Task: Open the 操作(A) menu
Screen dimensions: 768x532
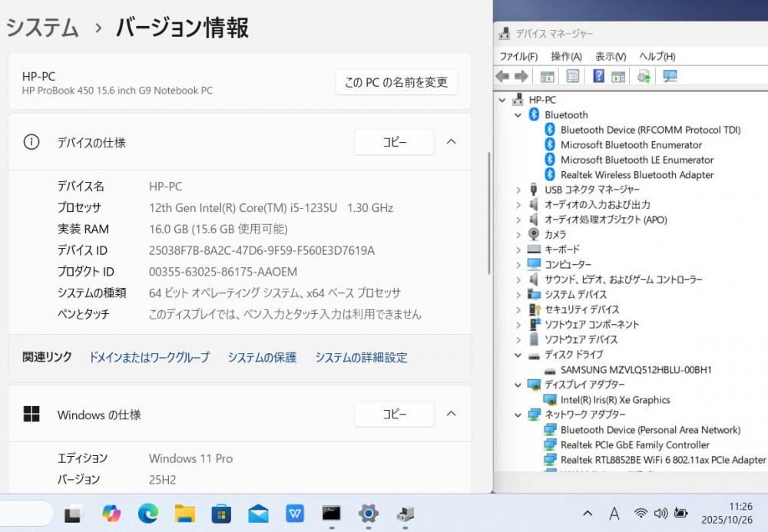Action: tap(566, 57)
